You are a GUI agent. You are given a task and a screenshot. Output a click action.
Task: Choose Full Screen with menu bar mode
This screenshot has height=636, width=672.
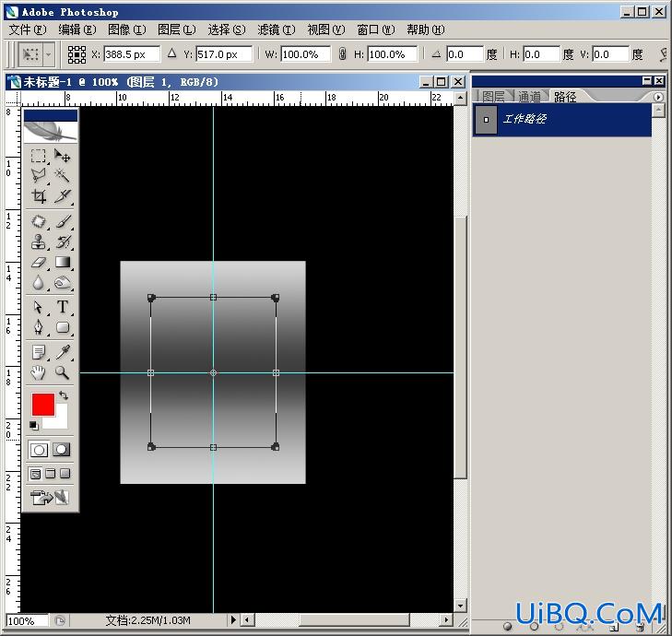(51, 474)
